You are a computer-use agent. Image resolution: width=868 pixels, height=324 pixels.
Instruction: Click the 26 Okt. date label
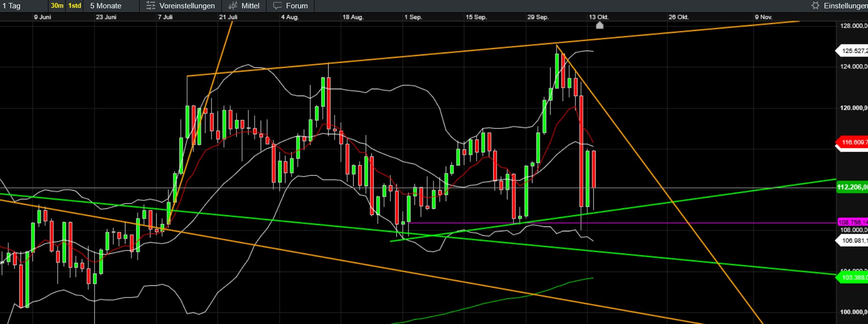click(x=678, y=17)
